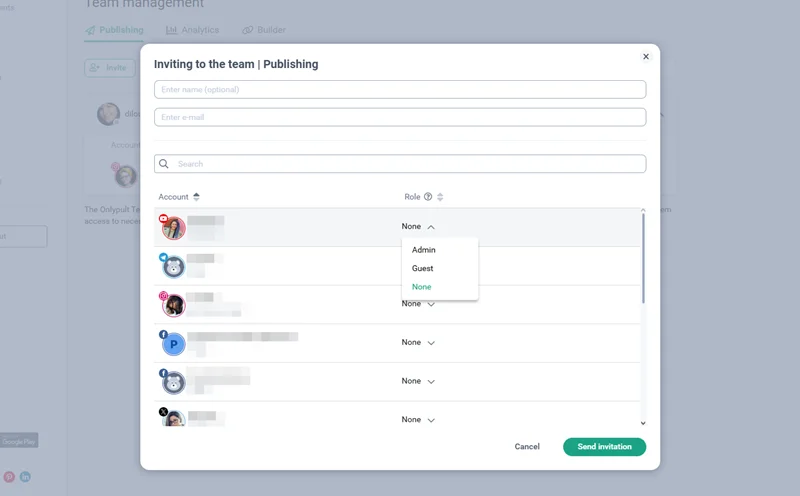Click Cancel to dismiss invitation
The image size is (800, 496).
click(x=527, y=447)
